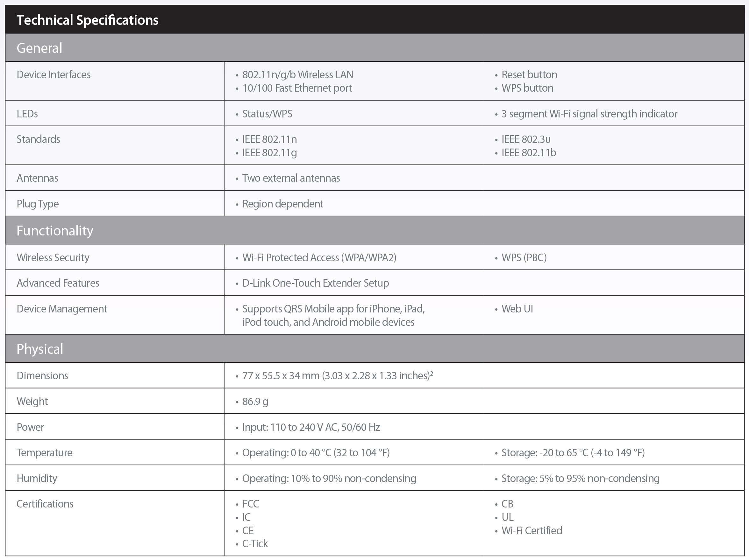The height and width of the screenshot is (560, 749).
Task: Click the 'Region dependent' plug type value
Action: (x=283, y=204)
